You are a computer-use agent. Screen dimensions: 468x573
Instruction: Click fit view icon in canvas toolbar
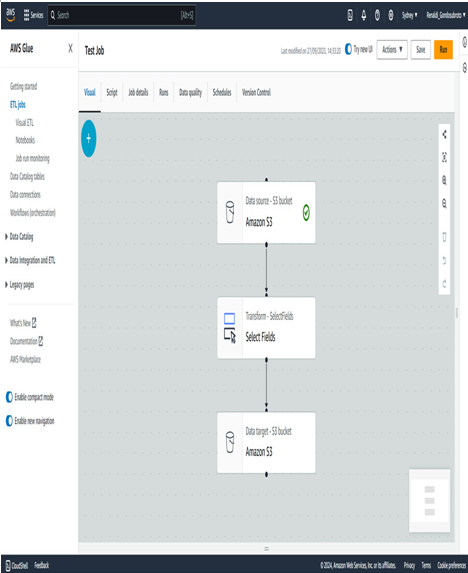(444, 158)
